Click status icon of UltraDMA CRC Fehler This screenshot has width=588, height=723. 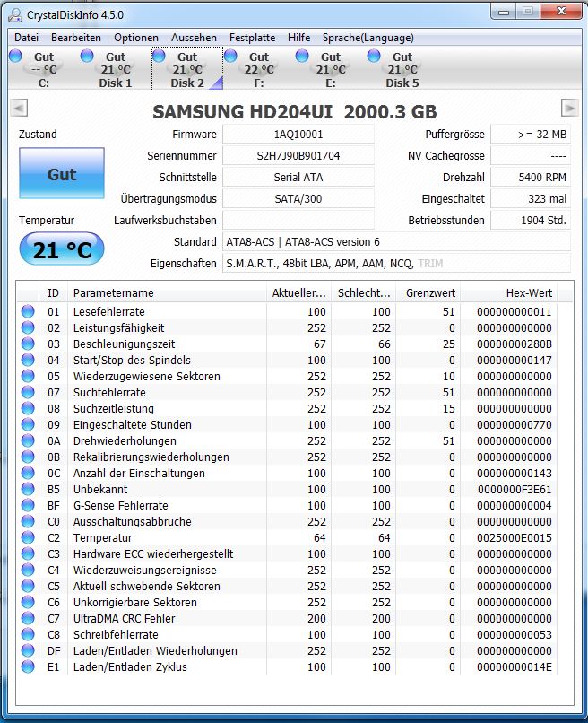click(x=28, y=618)
